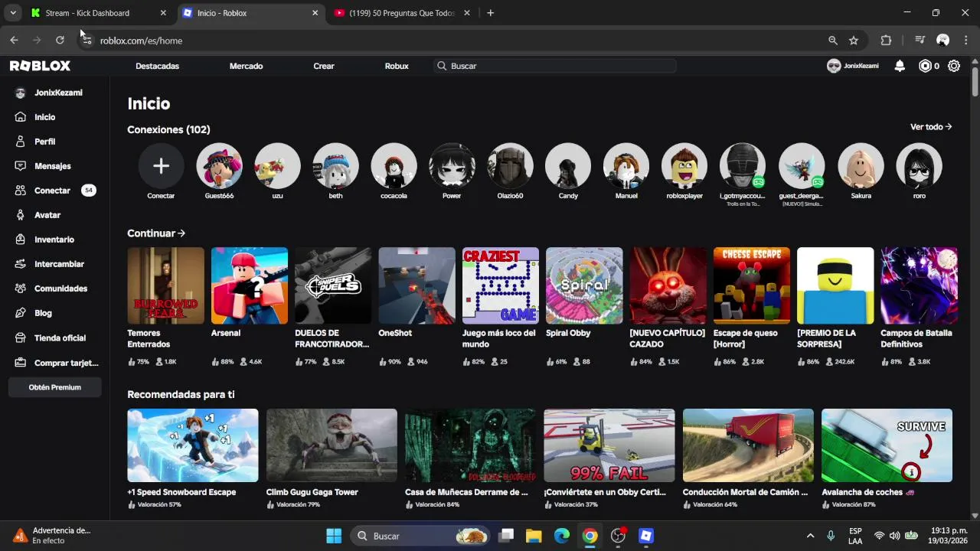Image resolution: width=980 pixels, height=551 pixels.
Task: Click the Roblox Buscar search field
Action: point(555,66)
